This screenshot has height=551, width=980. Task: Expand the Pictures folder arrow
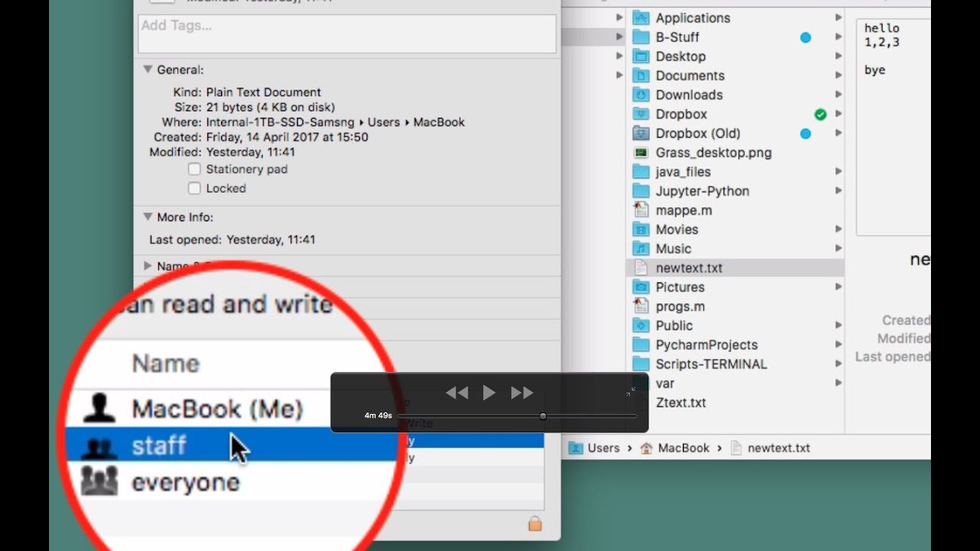[839, 287]
